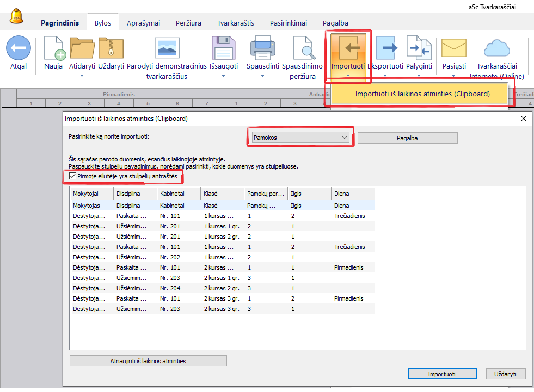Click the Pasiųsti envelope icon
The width and height of the screenshot is (534, 392).
(x=454, y=48)
